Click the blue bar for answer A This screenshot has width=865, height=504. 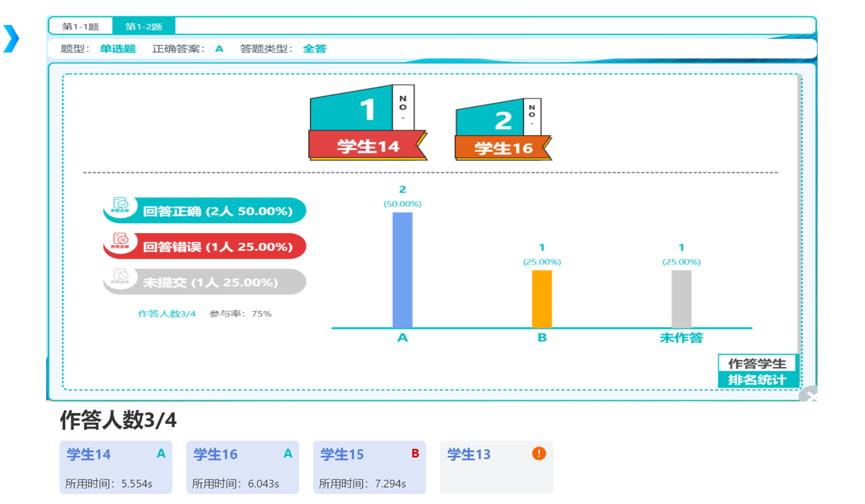(402, 270)
